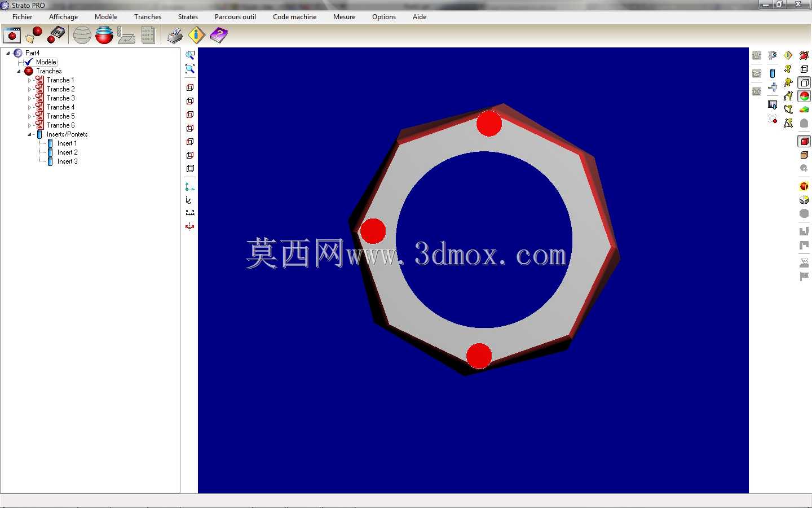Image resolution: width=812 pixels, height=508 pixels.
Task: Select the Tranche 4 label
Action: coord(60,107)
